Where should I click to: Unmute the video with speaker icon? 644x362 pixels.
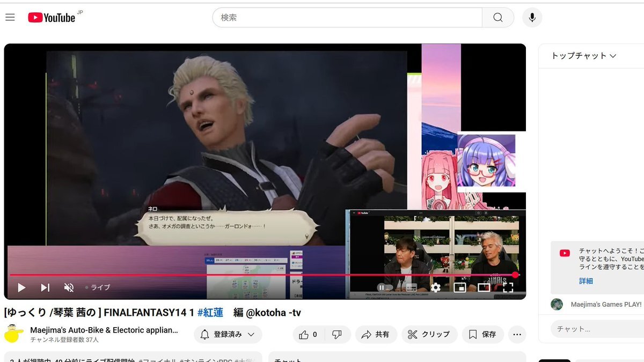tap(69, 287)
